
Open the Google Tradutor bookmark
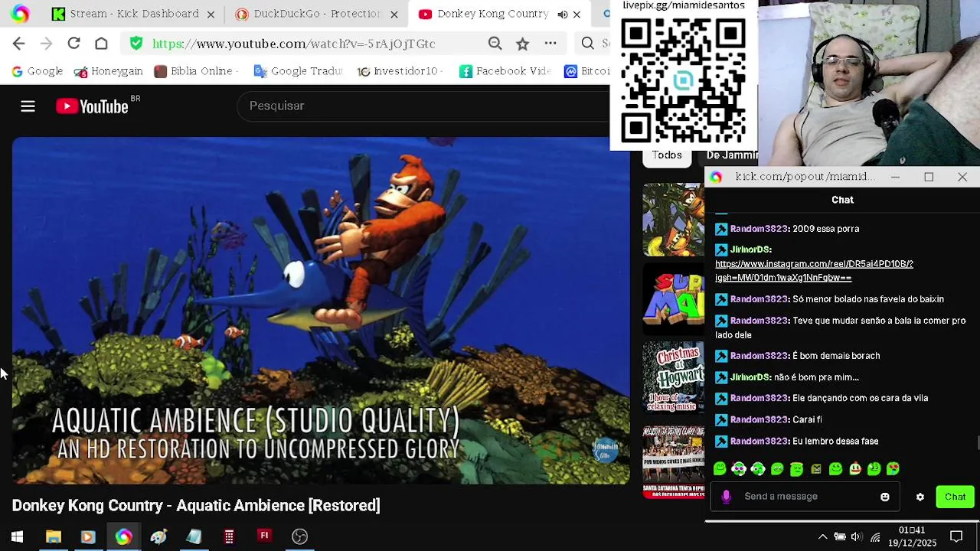pyautogui.click(x=298, y=71)
